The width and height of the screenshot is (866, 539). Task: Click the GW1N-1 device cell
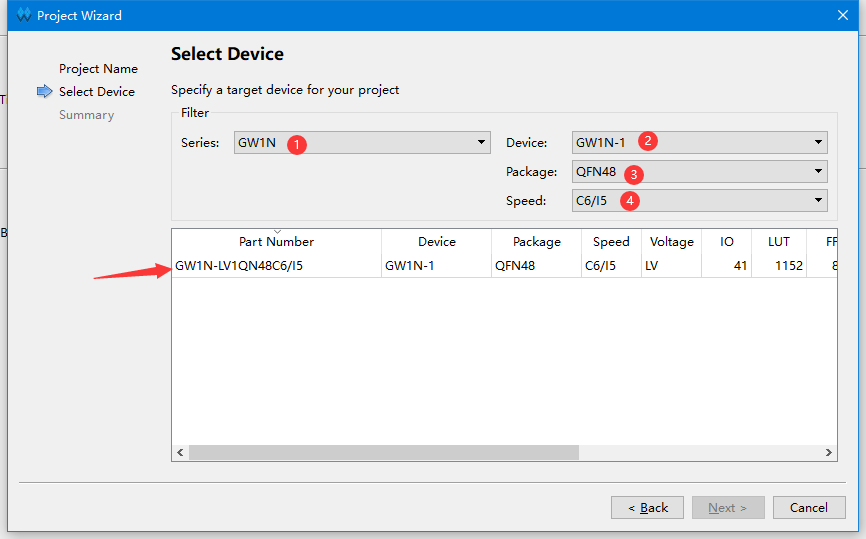(x=436, y=266)
